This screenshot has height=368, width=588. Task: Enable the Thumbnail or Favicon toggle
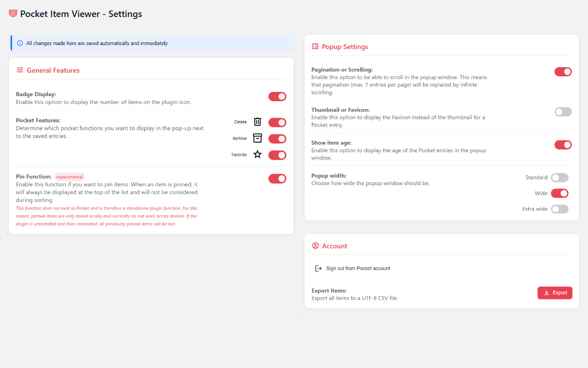click(563, 112)
